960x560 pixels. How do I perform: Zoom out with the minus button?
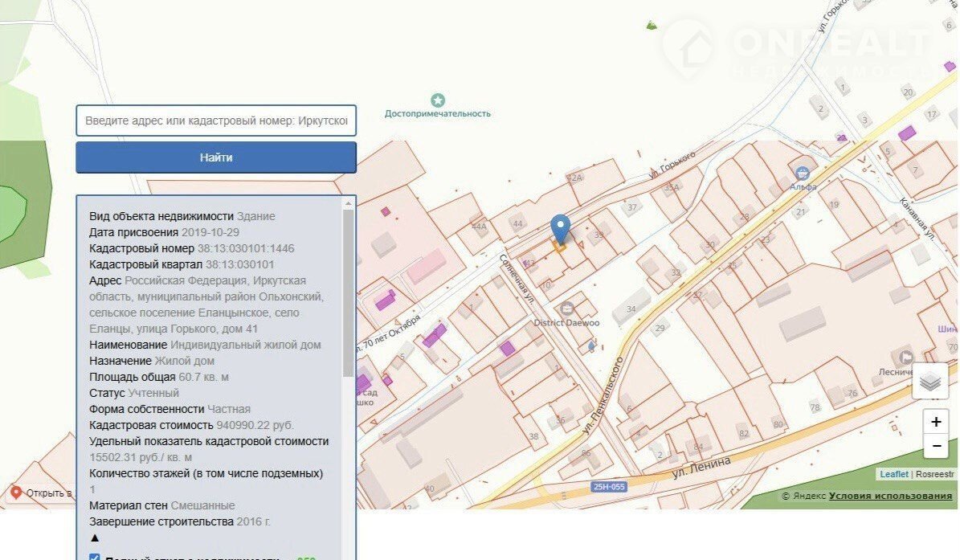click(x=936, y=446)
